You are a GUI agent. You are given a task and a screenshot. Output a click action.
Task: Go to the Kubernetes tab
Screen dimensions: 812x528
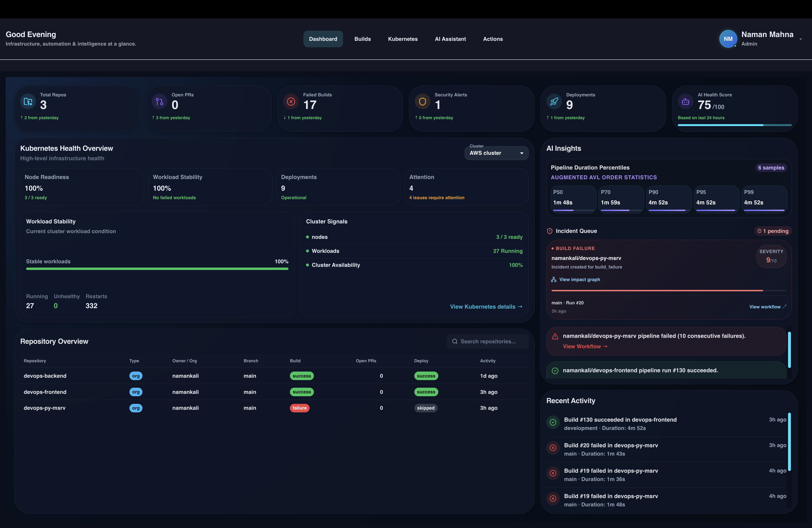point(403,39)
